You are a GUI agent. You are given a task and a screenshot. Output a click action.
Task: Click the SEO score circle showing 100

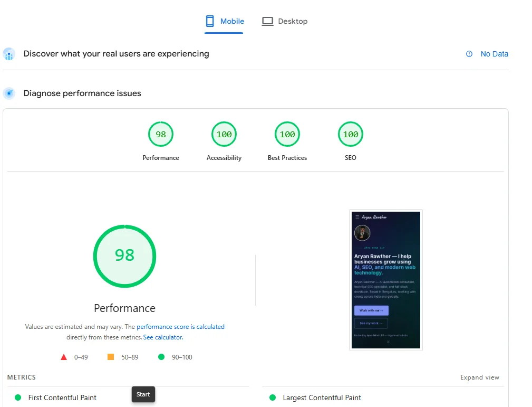click(x=350, y=134)
